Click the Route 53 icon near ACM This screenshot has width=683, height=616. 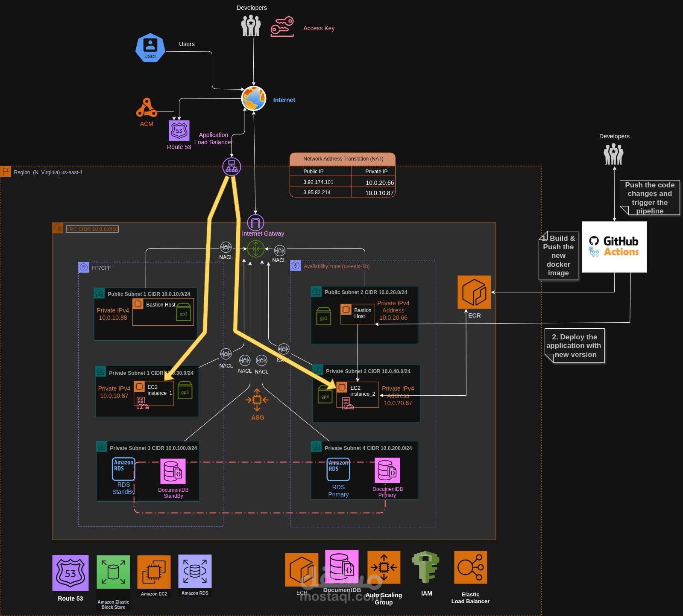pyautogui.click(x=179, y=131)
